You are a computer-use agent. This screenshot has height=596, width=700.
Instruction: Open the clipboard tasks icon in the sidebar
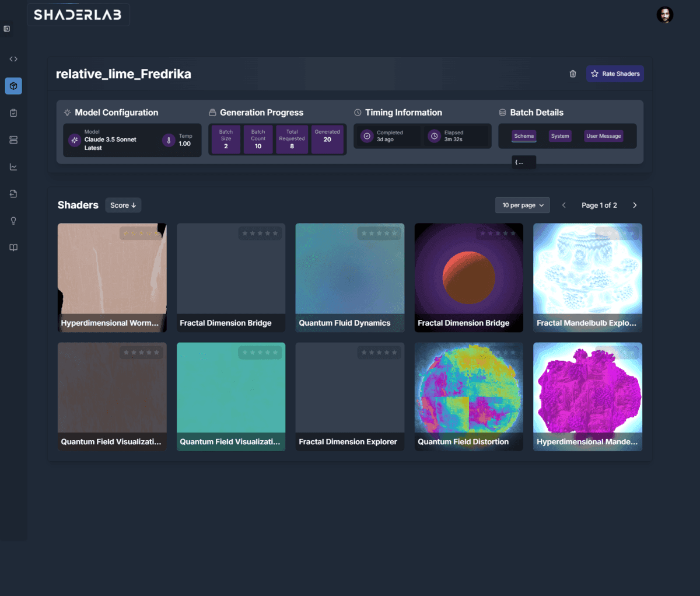tap(13, 113)
